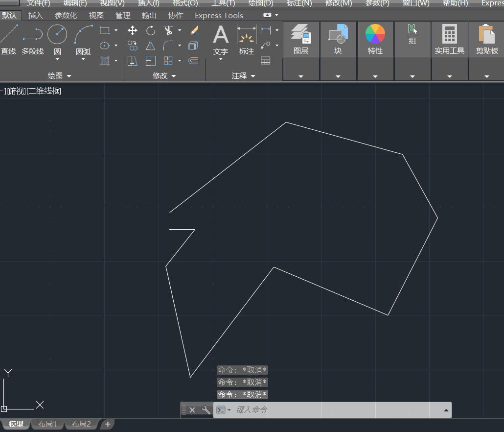Viewport: 504px width, 432px height.
Task: Click the Scale tool icon
Action: 150,61
